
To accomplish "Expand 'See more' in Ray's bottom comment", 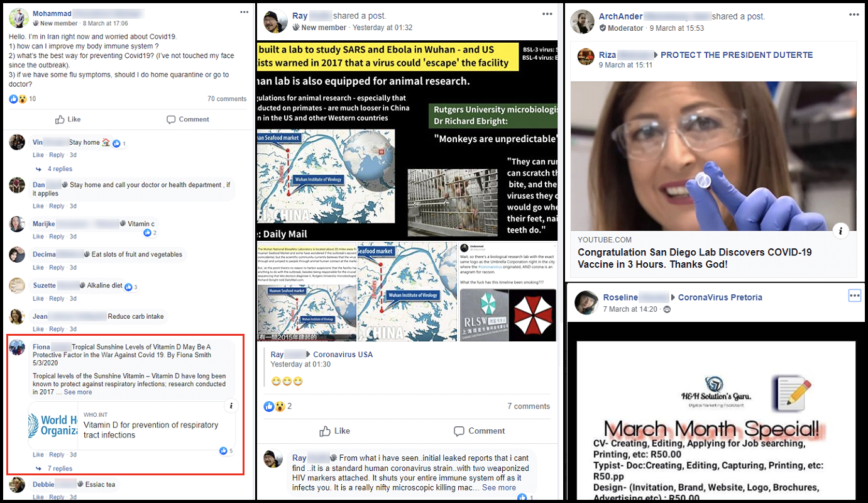I will [x=499, y=488].
